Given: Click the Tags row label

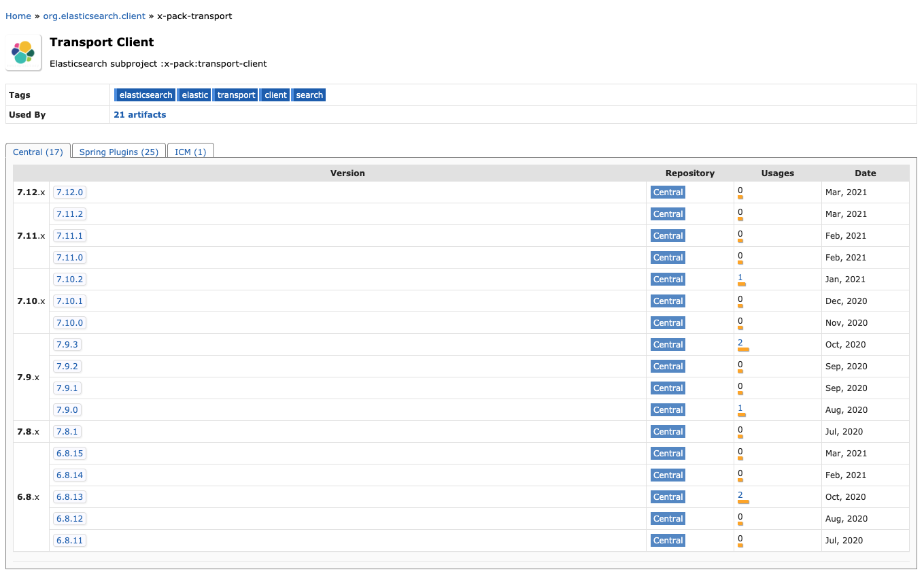Looking at the screenshot, I should coord(20,95).
